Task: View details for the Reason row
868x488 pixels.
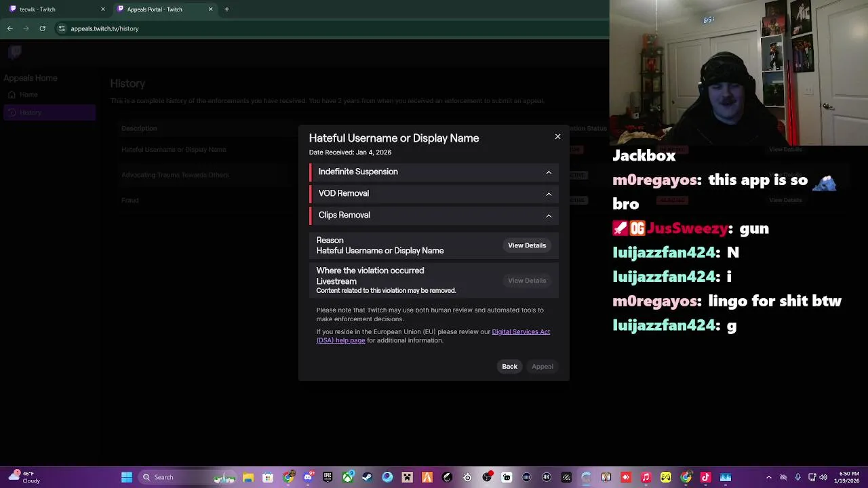Action: pyautogui.click(x=527, y=245)
